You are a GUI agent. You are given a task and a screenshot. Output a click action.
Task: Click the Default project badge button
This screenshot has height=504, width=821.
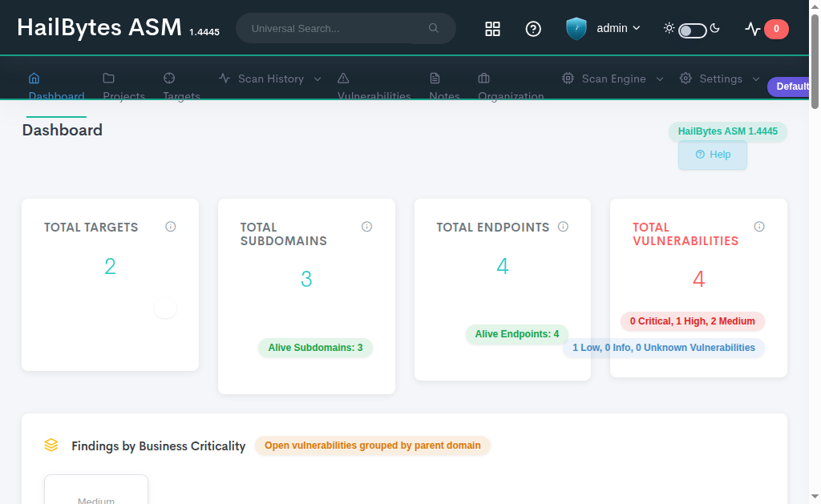point(792,87)
